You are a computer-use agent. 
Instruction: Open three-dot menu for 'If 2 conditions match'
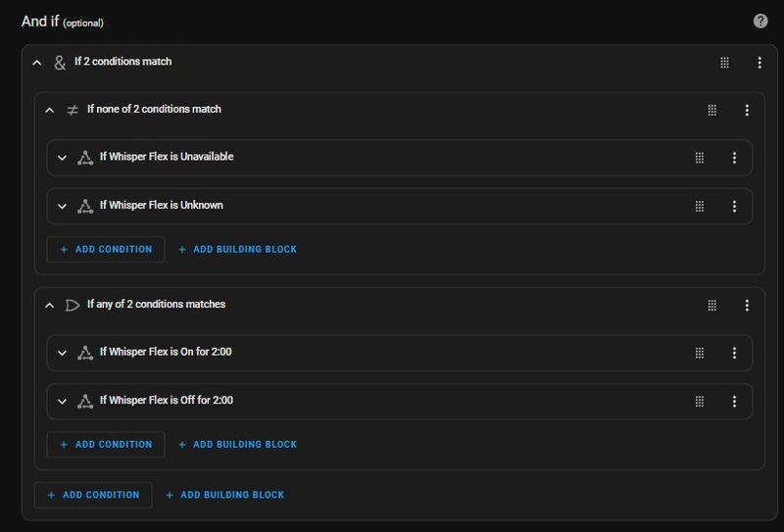pos(759,62)
